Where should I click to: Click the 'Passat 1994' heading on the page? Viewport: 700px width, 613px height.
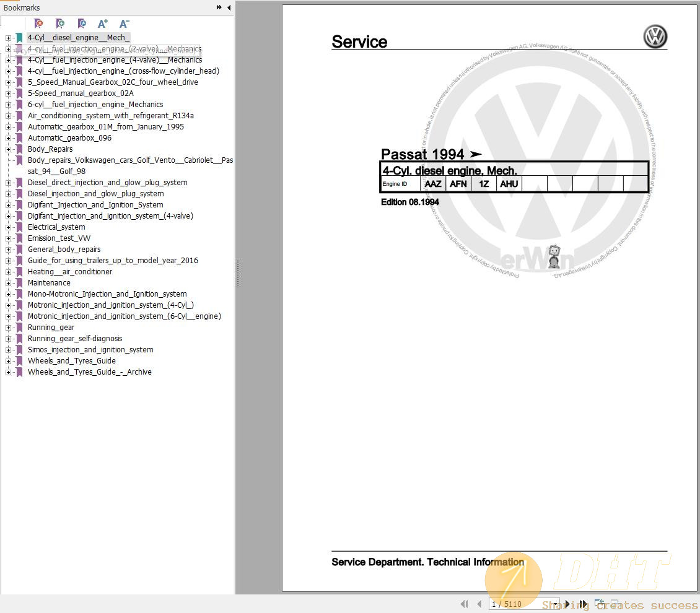click(422, 154)
